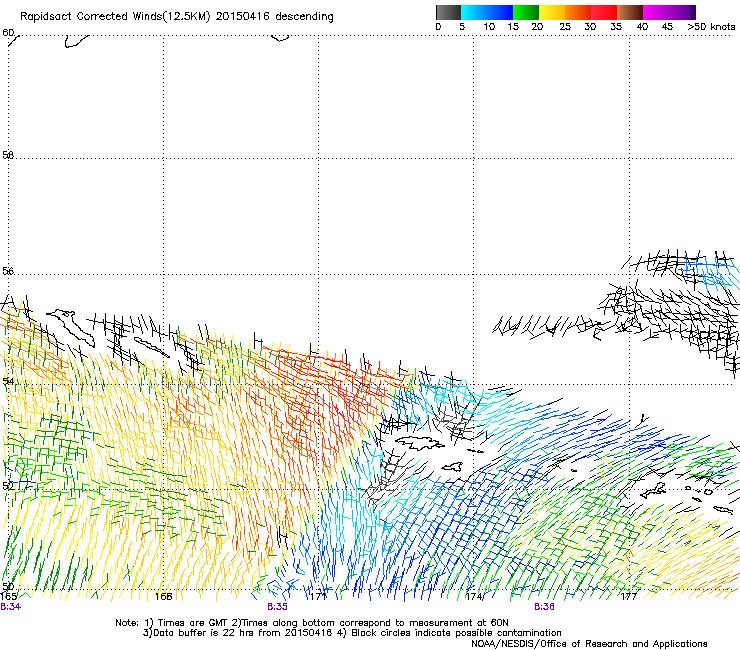Image resolution: width=740 pixels, height=650 pixels.
Task: Click the red 30-35 knots legend swatch
Action: tap(604, 12)
